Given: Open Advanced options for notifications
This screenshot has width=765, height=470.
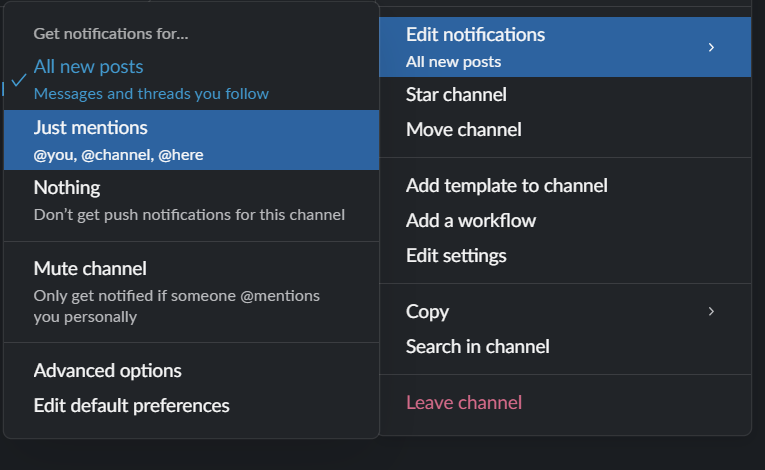Looking at the screenshot, I should click(x=107, y=371).
